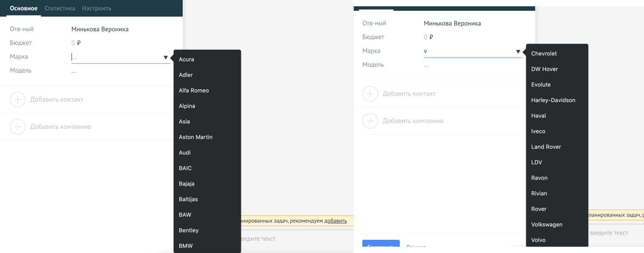
Task: Click plus icon beside right 'Добавить контакт'
Action: click(370, 94)
